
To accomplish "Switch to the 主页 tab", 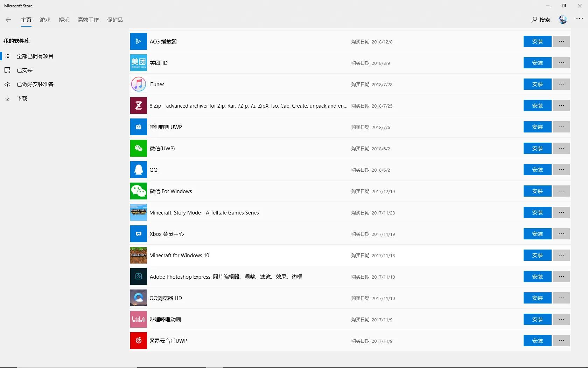I will pos(26,20).
